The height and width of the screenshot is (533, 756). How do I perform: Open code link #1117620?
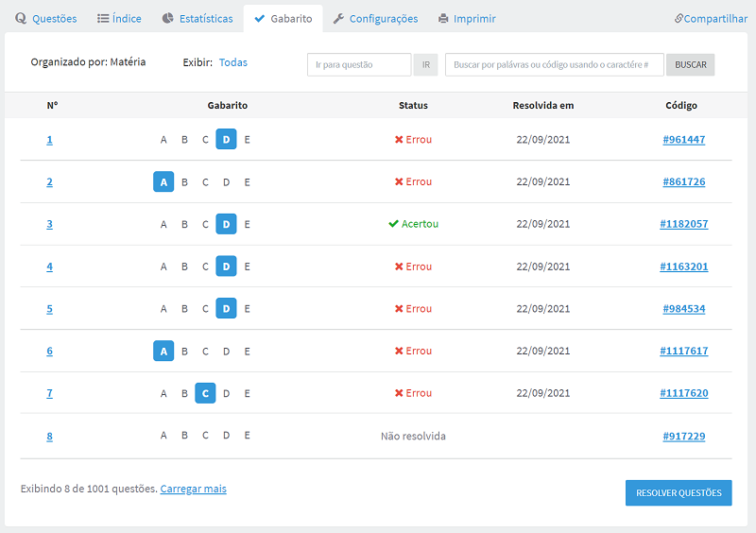683,393
